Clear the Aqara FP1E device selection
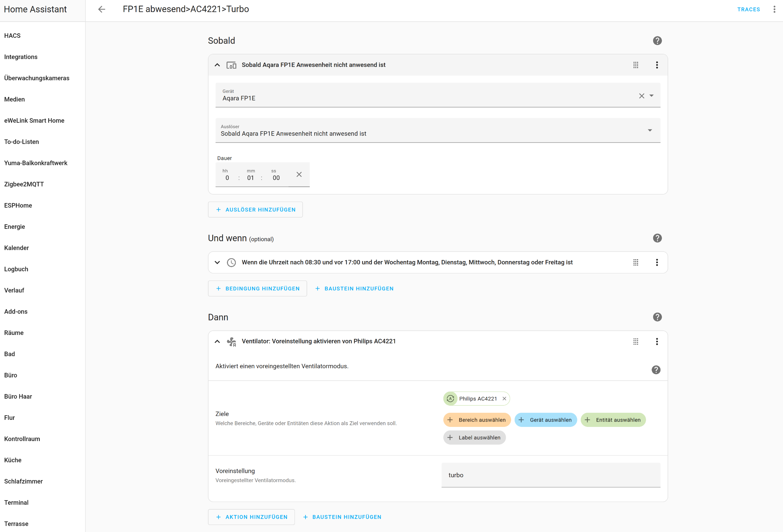Viewport: 783px width, 532px height. pos(641,96)
